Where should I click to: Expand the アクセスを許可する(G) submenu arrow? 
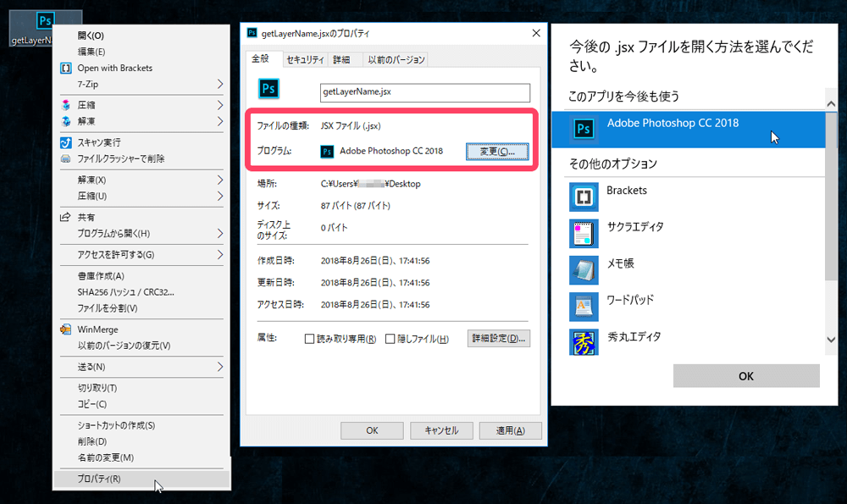tap(220, 254)
